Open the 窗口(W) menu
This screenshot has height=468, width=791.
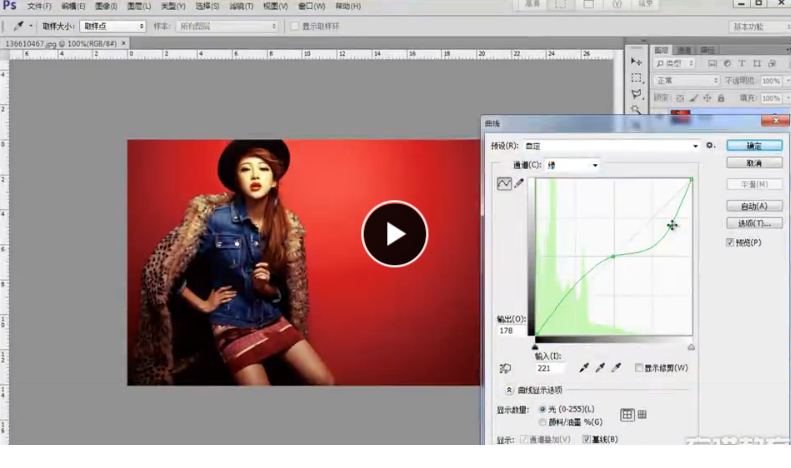tap(311, 7)
